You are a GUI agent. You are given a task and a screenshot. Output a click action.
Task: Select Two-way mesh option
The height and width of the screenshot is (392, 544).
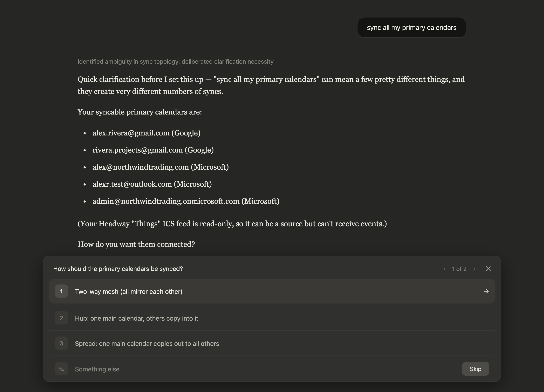[x=272, y=291]
